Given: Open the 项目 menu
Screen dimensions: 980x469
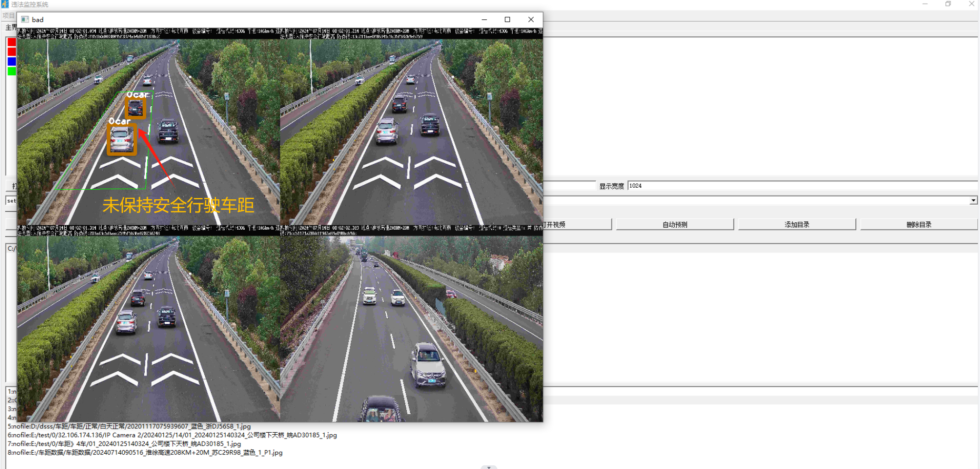Looking at the screenshot, I should [8, 16].
